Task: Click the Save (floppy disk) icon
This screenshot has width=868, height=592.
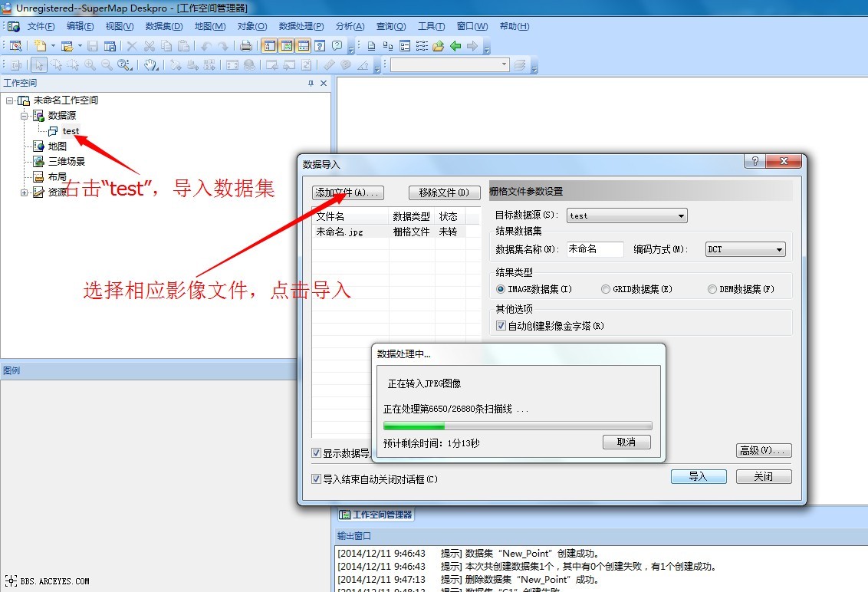Action: [x=93, y=46]
